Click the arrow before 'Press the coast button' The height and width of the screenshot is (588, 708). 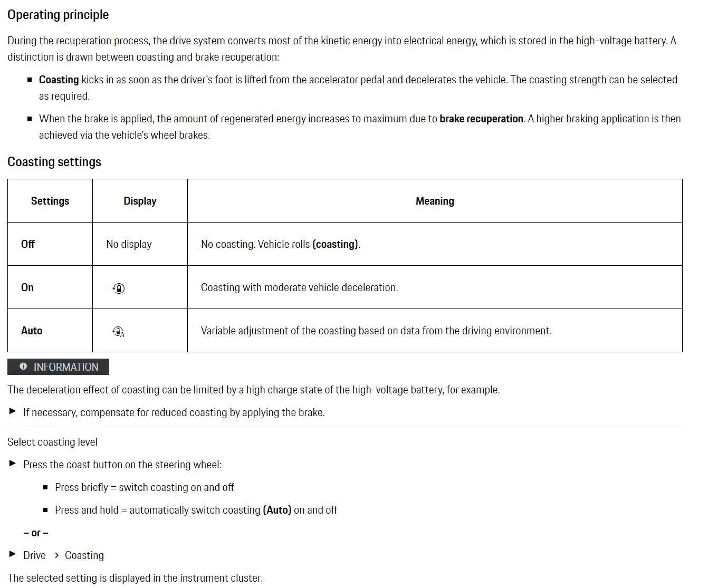13,464
